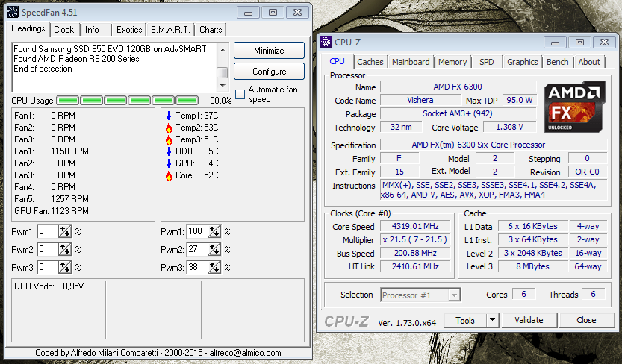Open the Graphics tab in CPU-Z
This screenshot has width=622, height=364.
pyautogui.click(x=523, y=62)
